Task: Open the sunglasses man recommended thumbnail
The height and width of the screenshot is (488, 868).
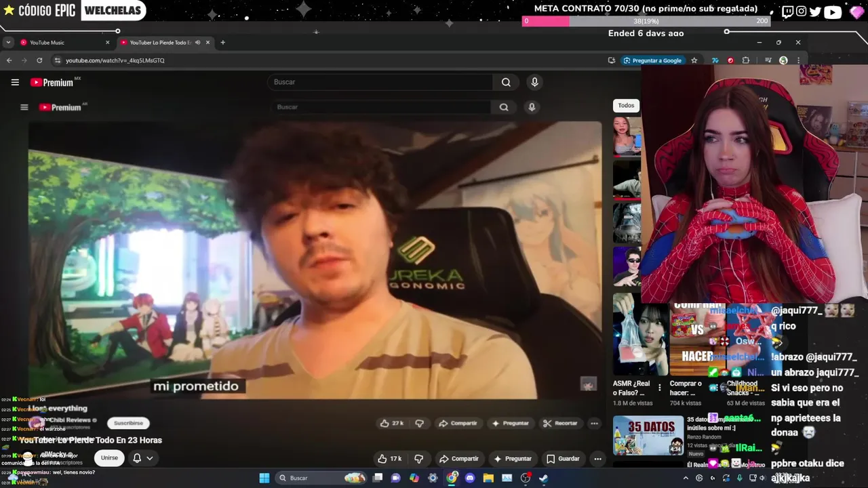Action: point(627,266)
